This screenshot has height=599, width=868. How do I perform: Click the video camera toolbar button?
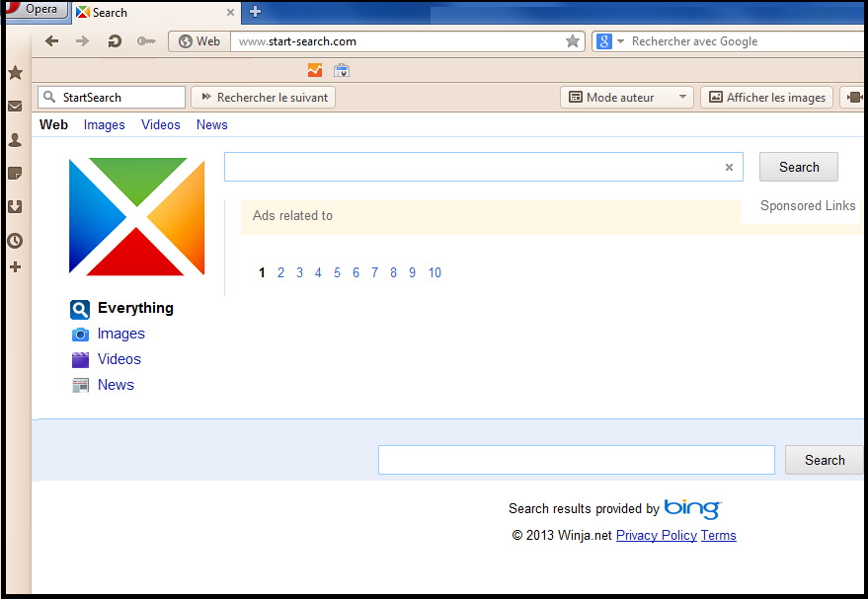pyautogui.click(x=853, y=98)
